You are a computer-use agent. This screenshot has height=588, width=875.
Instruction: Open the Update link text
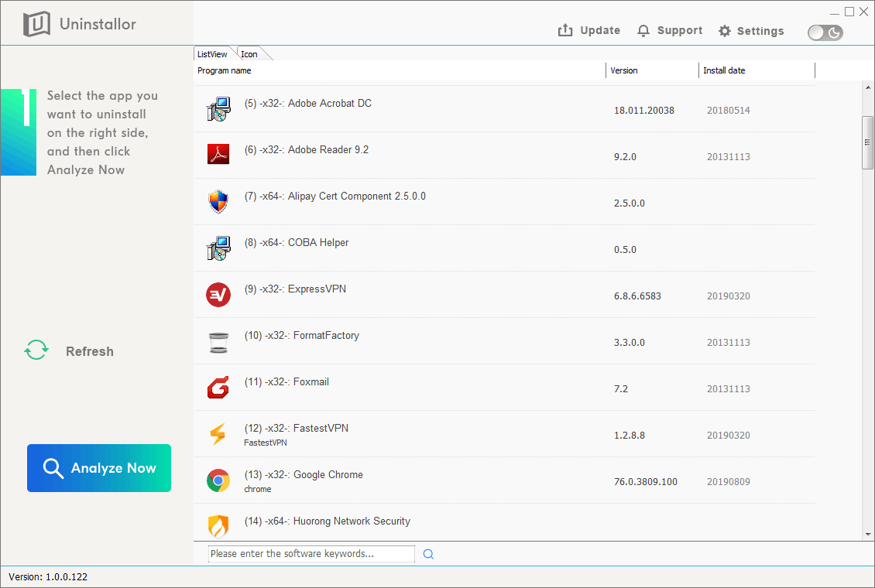click(600, 30)
